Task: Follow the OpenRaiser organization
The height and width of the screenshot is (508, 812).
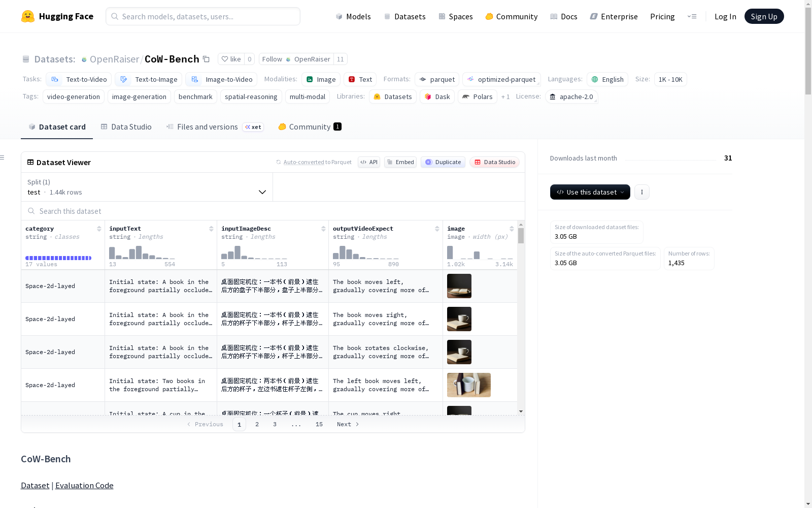Action: (296, 59)
